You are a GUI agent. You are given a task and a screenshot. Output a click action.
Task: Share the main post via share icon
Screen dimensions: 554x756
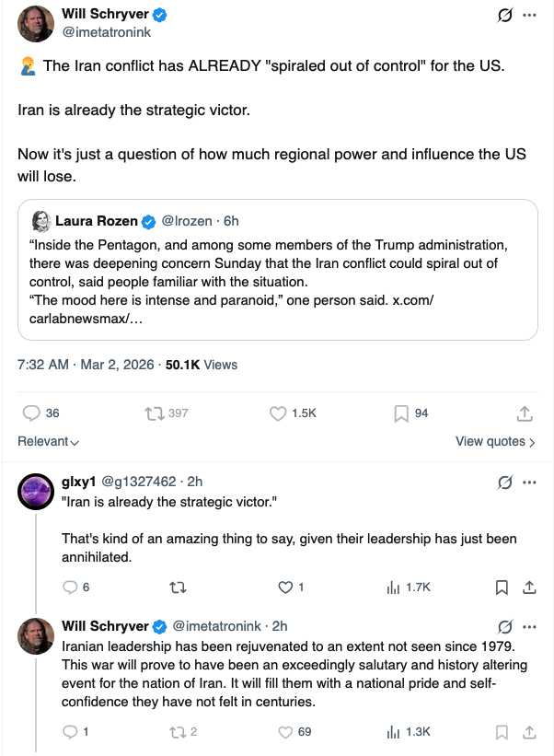525,413
